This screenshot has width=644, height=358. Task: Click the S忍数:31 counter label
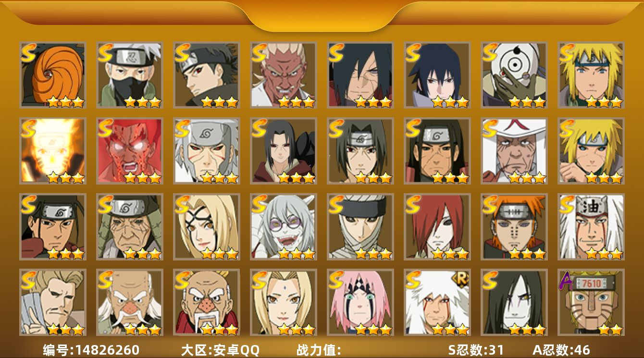click(476, 350)
